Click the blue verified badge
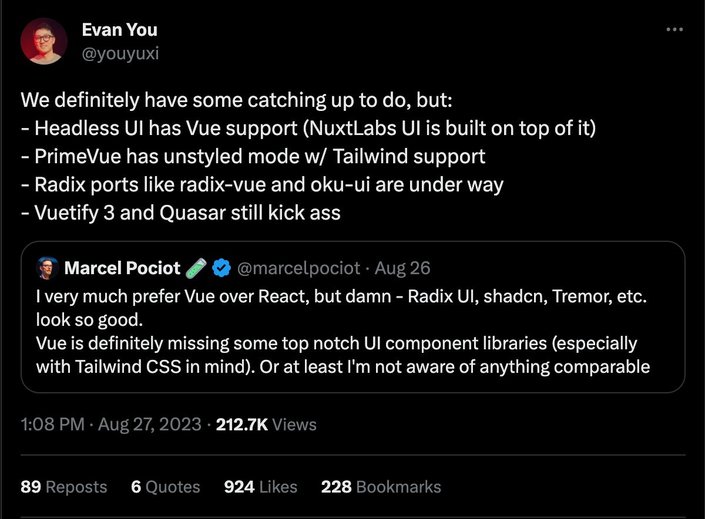 226,268
